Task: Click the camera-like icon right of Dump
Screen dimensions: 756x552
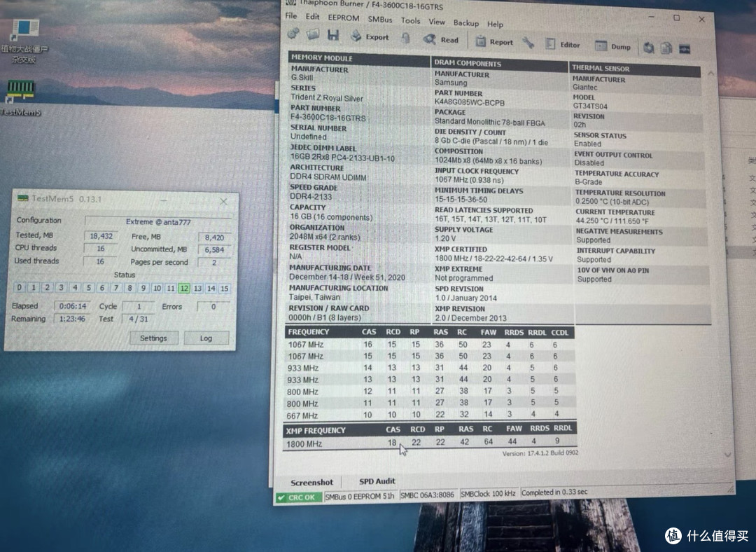Action: click(649, 48)
